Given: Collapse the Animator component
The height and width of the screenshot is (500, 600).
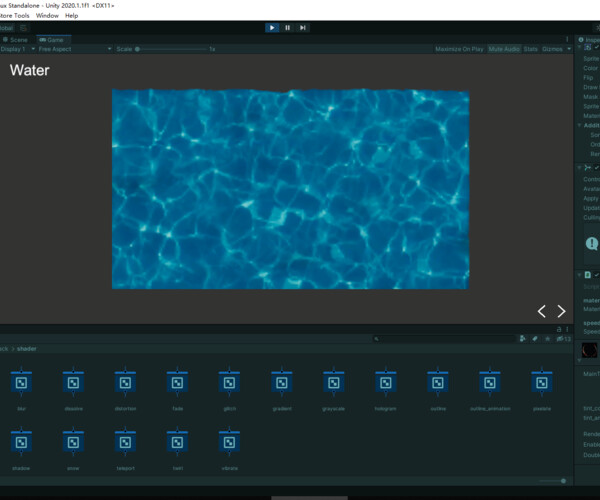Looking at the screenshot, I should tap(579, 167).
